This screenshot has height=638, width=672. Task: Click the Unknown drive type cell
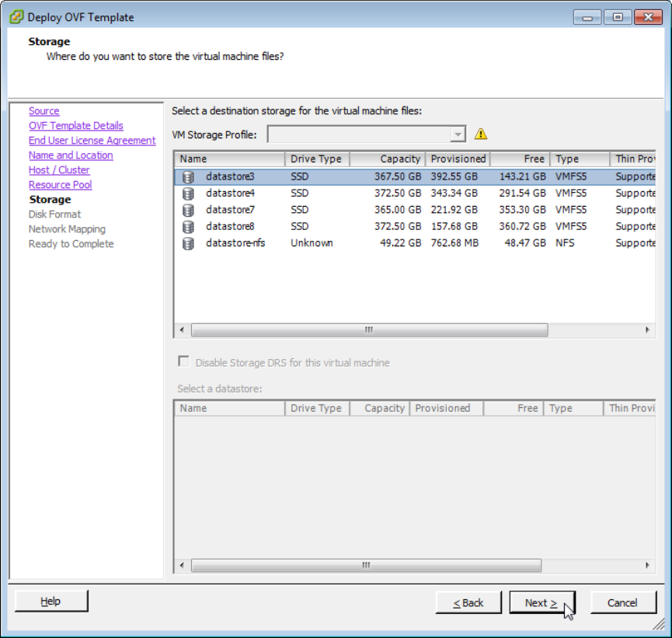coord(312,243)
